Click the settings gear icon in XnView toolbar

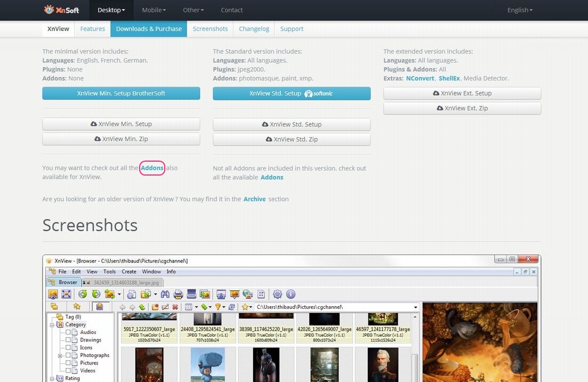(x=277, y=294)
